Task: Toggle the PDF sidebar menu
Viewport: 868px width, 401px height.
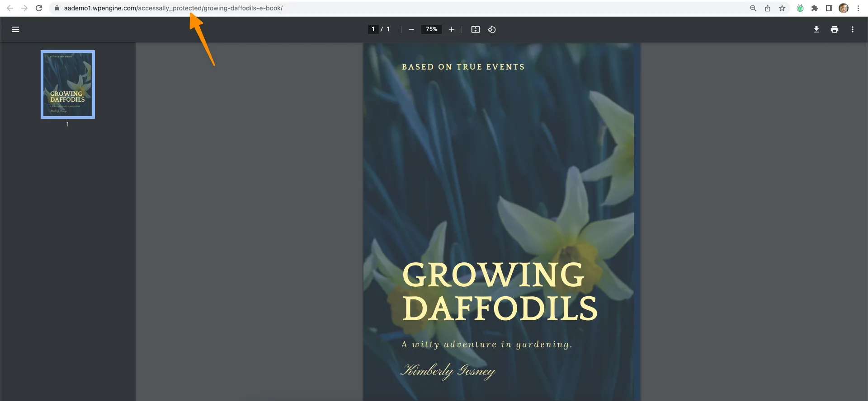Action: pos(15,29)
